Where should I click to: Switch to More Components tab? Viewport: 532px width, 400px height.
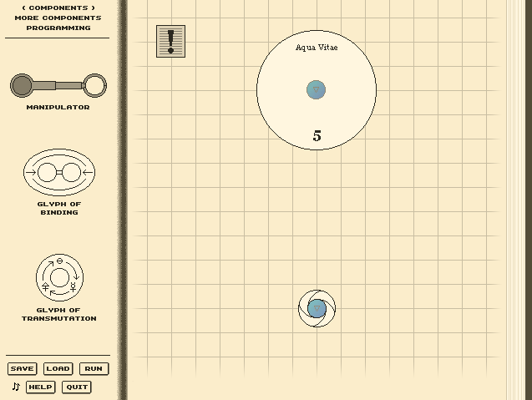(x=58, y=18)
